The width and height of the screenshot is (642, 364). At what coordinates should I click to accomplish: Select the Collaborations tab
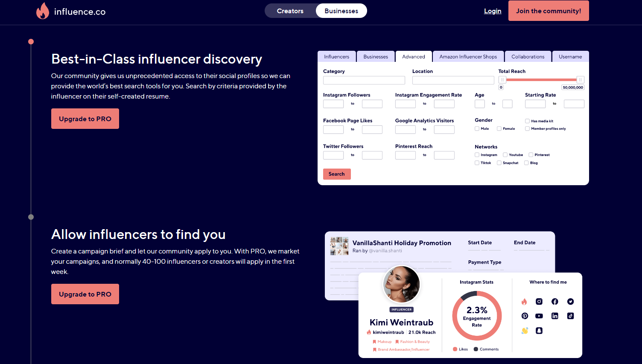point(528,56)
